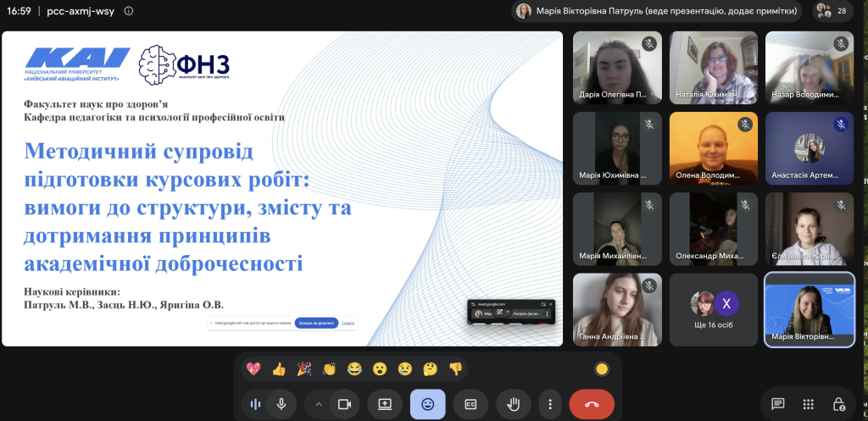Open participant list showing 28 people

point(834,10)
